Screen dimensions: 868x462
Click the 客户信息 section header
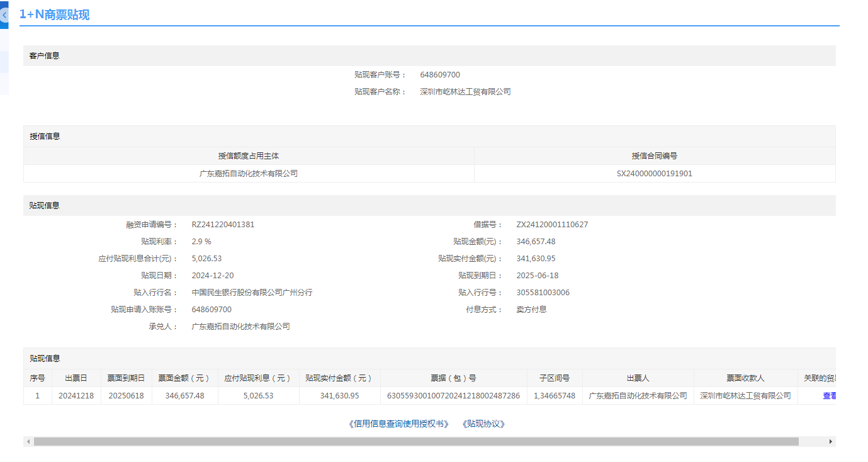pos(45,56)
